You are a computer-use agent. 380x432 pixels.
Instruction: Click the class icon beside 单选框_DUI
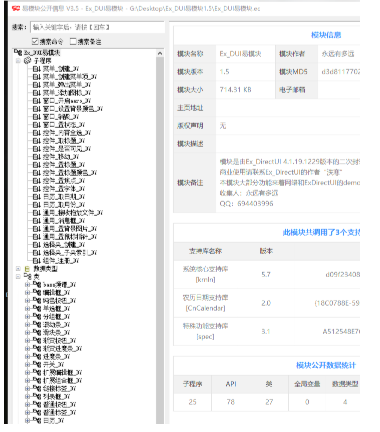tap(37, 309)
